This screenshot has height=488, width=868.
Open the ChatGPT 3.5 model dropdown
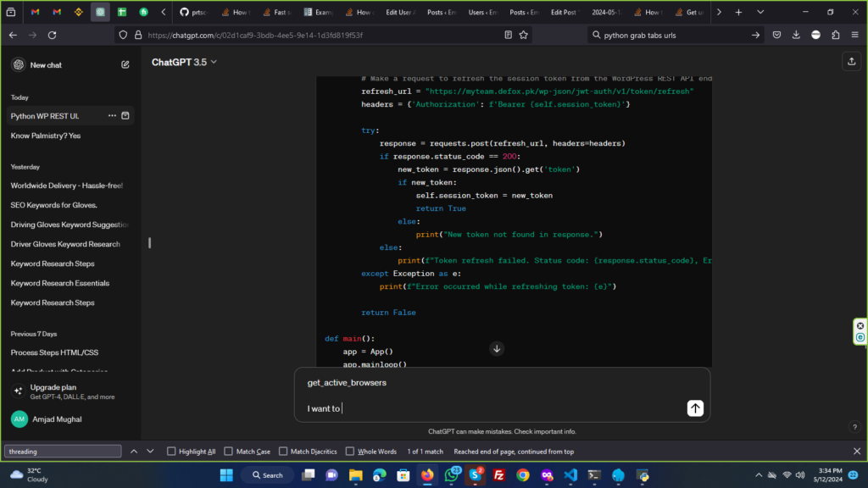(x=184, y=62)
